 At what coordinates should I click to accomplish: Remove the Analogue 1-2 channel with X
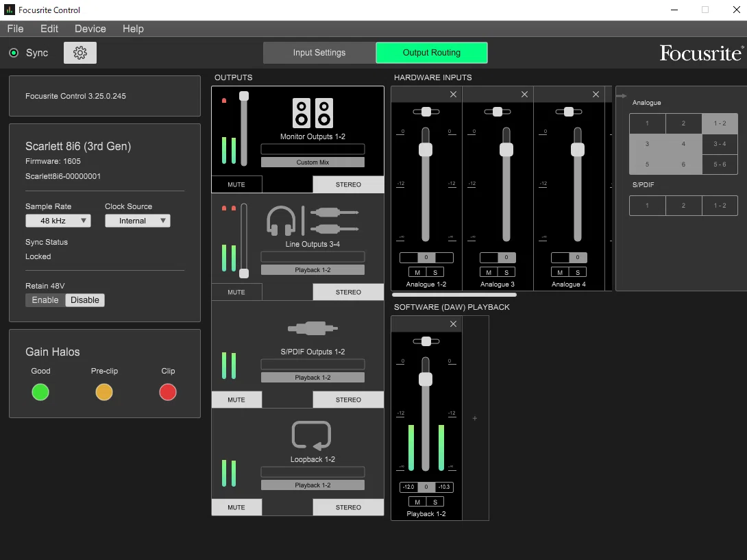pyautogui.click(x=453, y=95)
